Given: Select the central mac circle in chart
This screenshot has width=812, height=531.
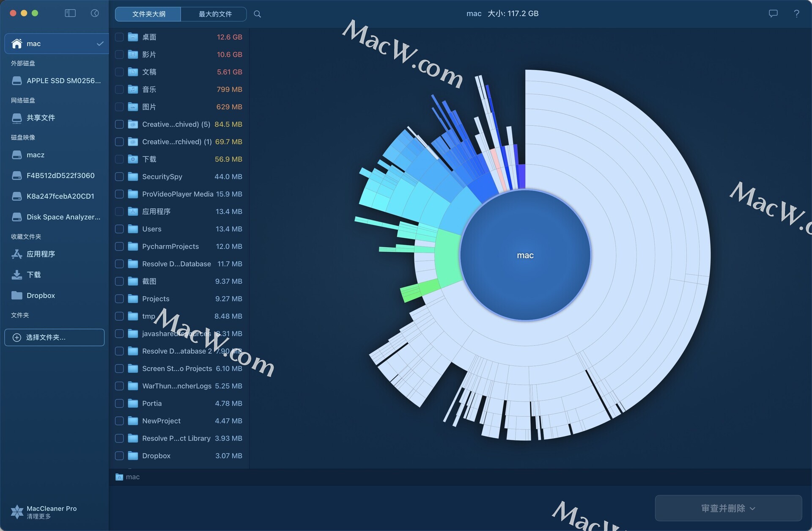Looking at the screenshot, I should (x=525, y=255).
